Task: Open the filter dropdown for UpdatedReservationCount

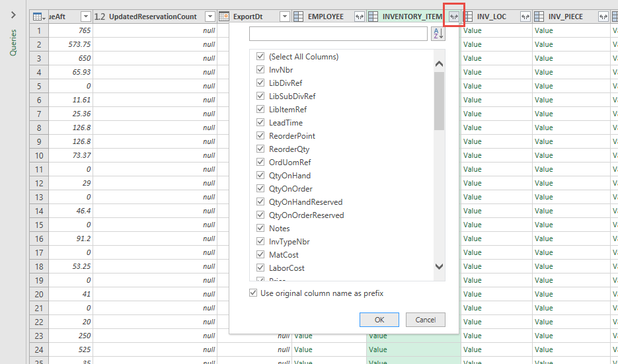Action: pyautogui.click(x=210, y=17)
